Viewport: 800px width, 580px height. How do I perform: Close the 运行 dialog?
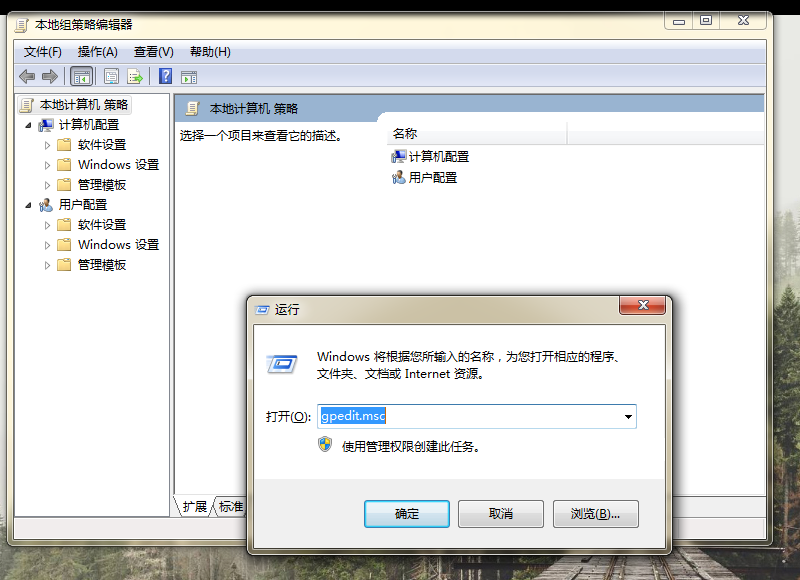point(643,305)
